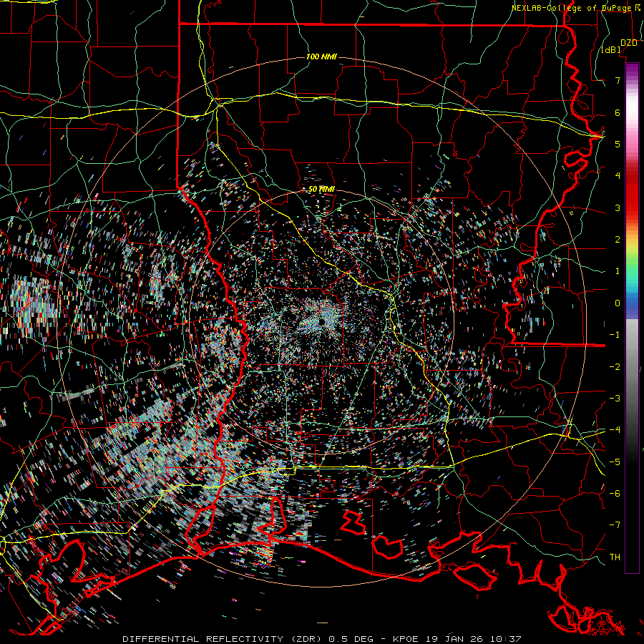Screen dimensions: 644x644
Task: Click the 7 value on the ZDR scale
Action: click(x=618, y=80)
